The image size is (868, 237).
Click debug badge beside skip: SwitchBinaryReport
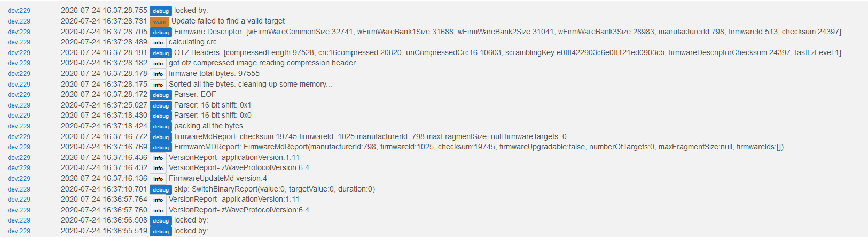(160, 189)
